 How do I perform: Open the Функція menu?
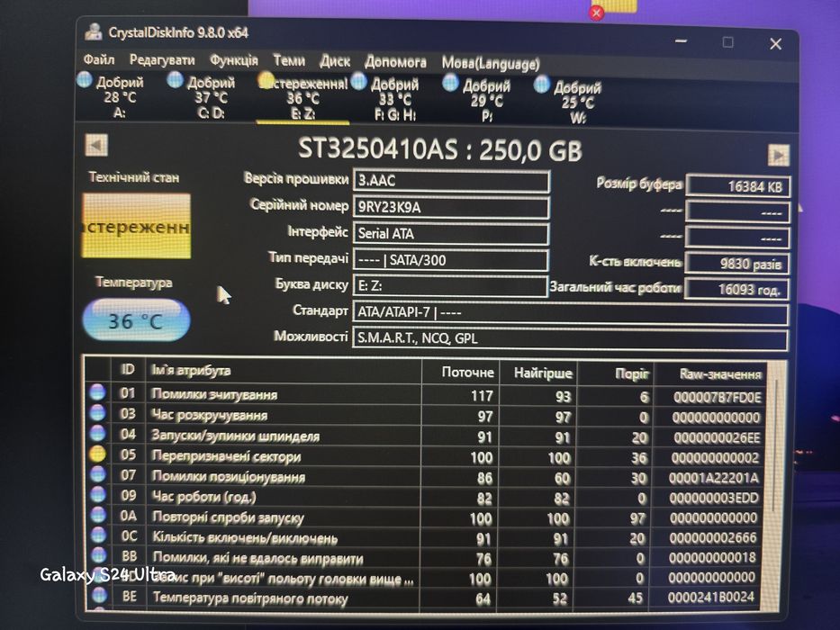pos(233,60)
